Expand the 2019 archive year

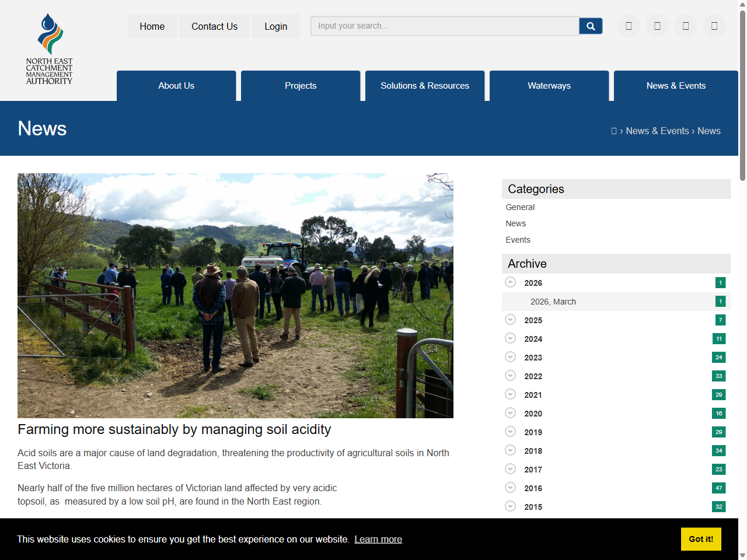pyautogui.click(x=510, y=432)
